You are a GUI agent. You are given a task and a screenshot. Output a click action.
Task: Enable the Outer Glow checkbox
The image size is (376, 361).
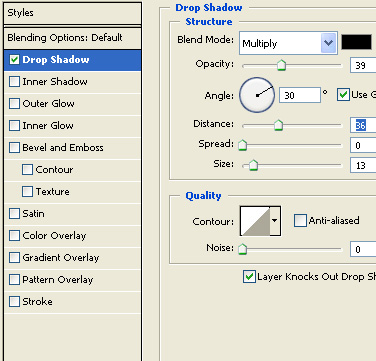pos(14,104)
